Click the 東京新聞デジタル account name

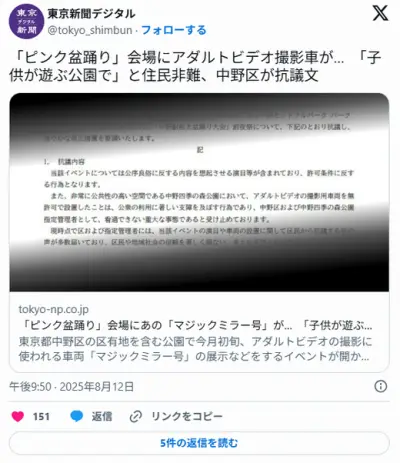91,14
